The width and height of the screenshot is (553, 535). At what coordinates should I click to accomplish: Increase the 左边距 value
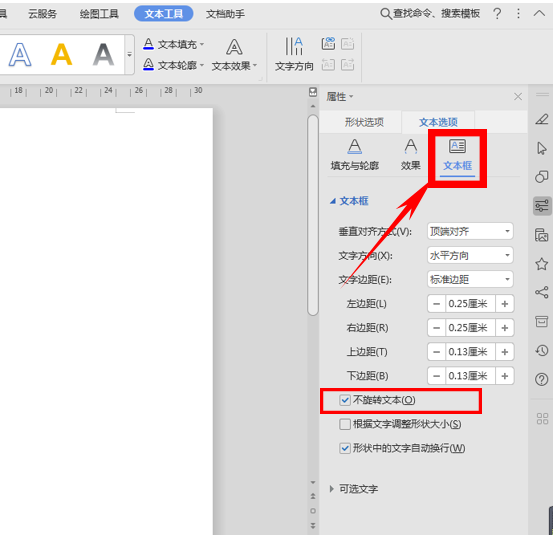coord(505,304)
